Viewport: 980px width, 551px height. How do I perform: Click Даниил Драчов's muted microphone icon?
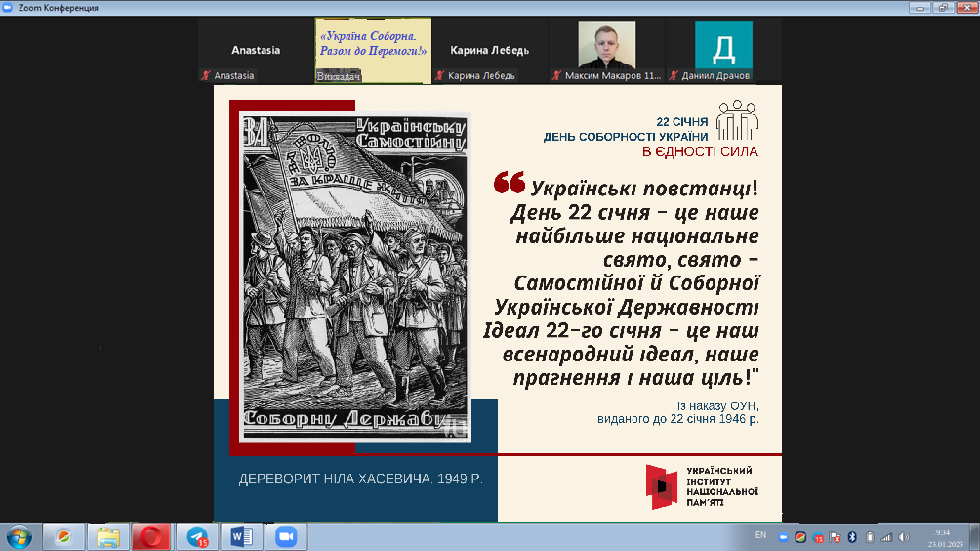pos(674,75)
